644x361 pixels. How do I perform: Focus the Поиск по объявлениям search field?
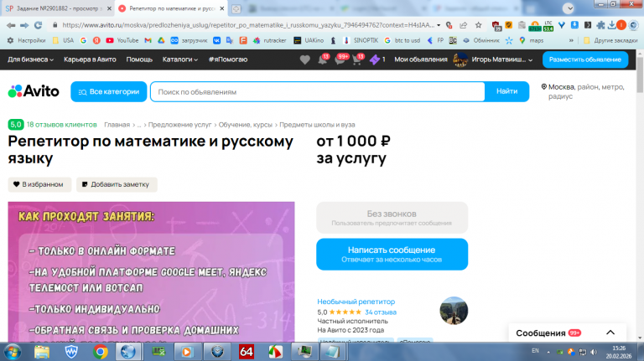point(318,92)
